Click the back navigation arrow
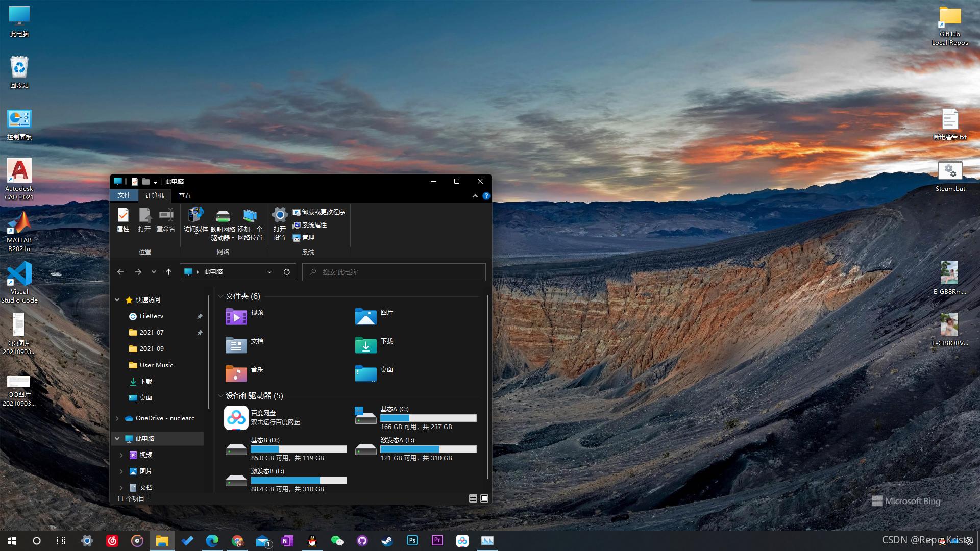 pos(120,272)
